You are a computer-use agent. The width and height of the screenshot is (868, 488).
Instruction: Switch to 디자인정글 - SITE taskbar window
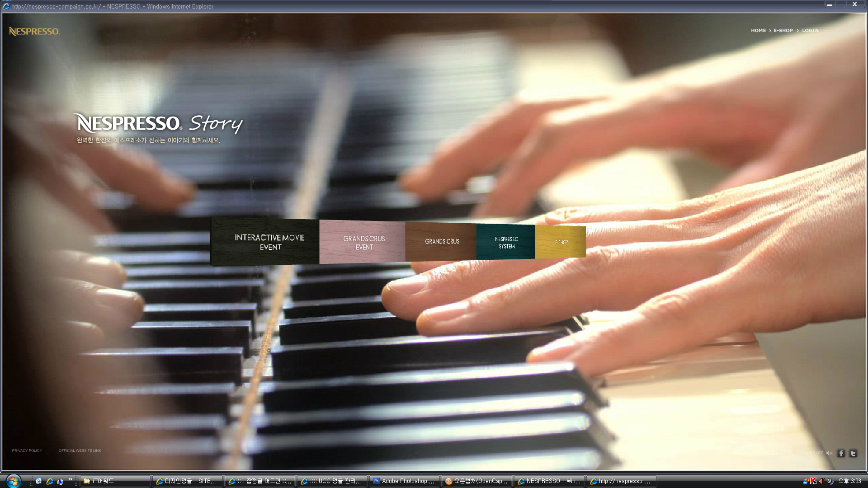(187, 481)
